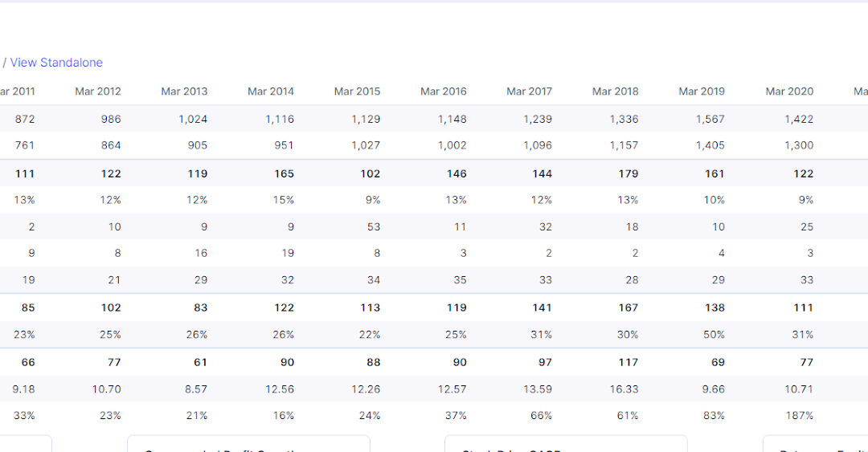868x452 pixels.
Task: Select the cell with 951
Action: click(284, 145)
